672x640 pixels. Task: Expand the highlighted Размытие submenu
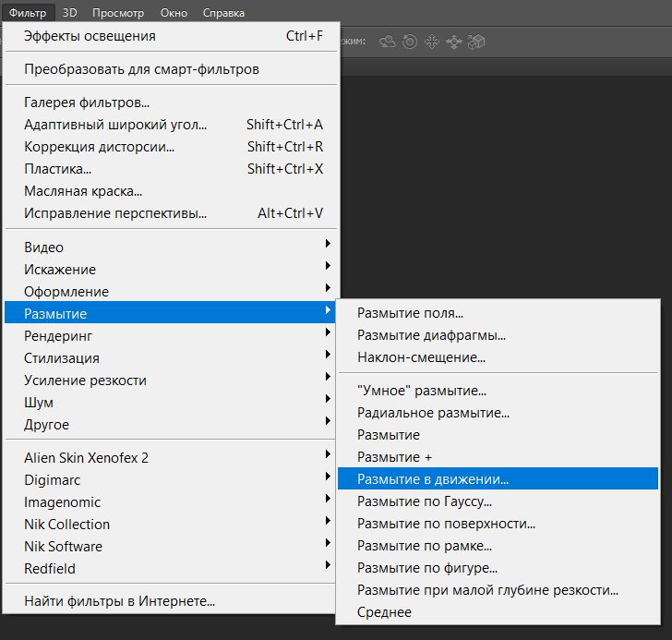click(171, 312)
